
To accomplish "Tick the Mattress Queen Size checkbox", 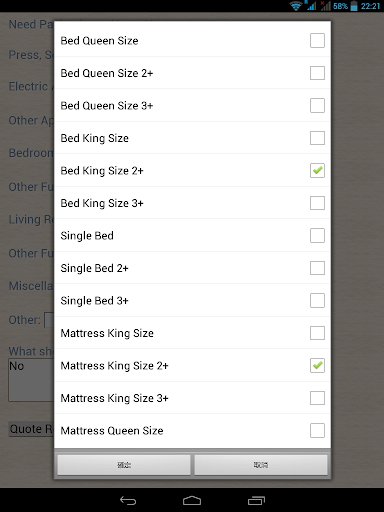I will (x=317, y=430).
